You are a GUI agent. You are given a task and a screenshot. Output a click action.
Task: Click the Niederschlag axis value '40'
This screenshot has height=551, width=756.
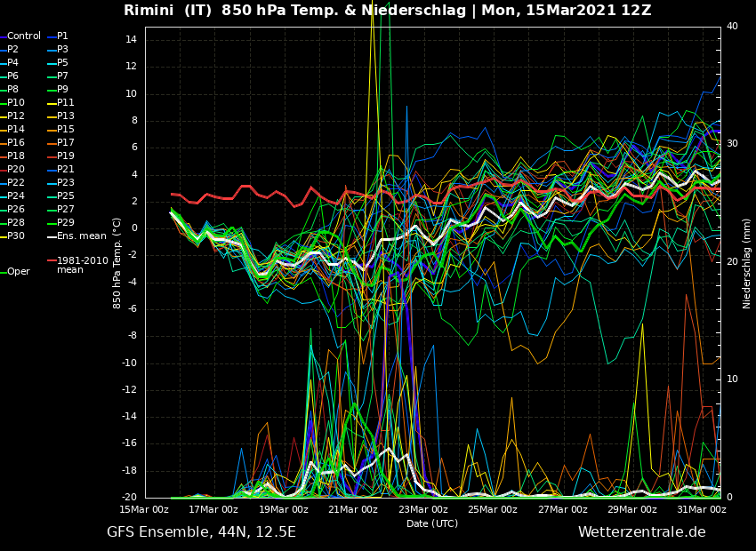[732, 26]
